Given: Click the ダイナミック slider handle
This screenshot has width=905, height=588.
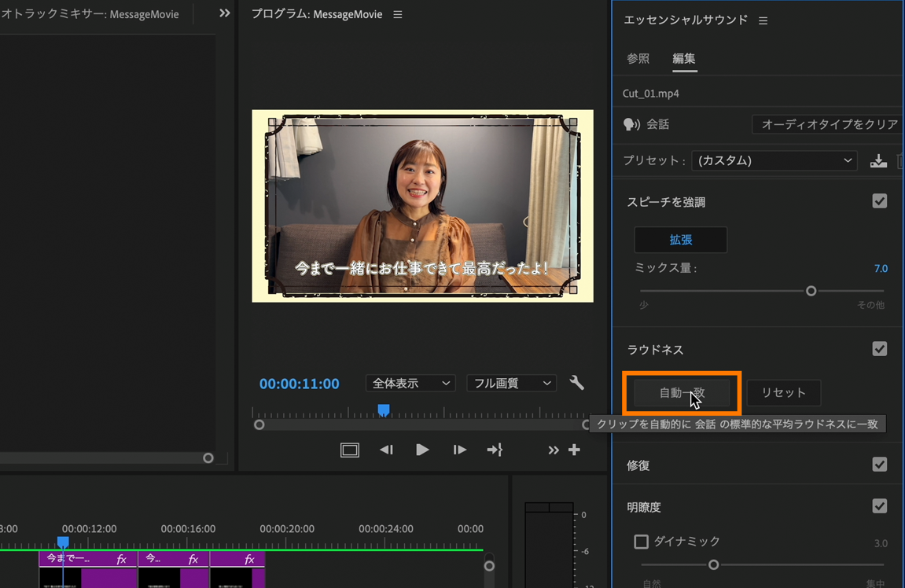Looking at the screenshot, I should click(x=713, y=564).
